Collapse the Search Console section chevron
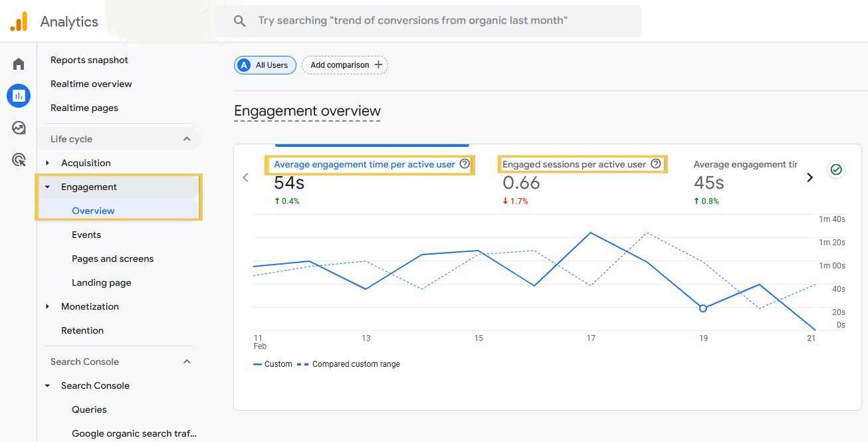Image resolution: width=868 pixels, height=442 pixels. (187, 362)
